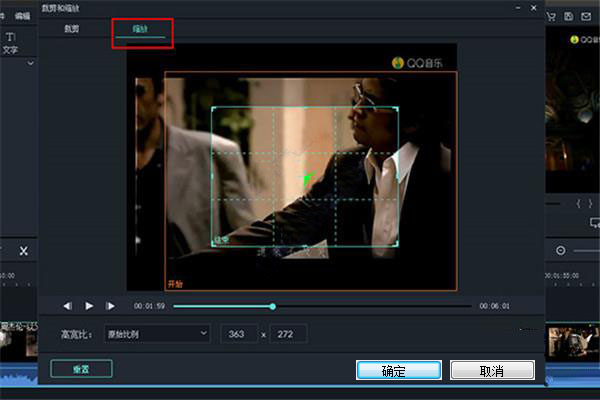The width and height of the screenshot is (600, 400).
Task: Step forward one frame in preview
Action: [110, 306]
